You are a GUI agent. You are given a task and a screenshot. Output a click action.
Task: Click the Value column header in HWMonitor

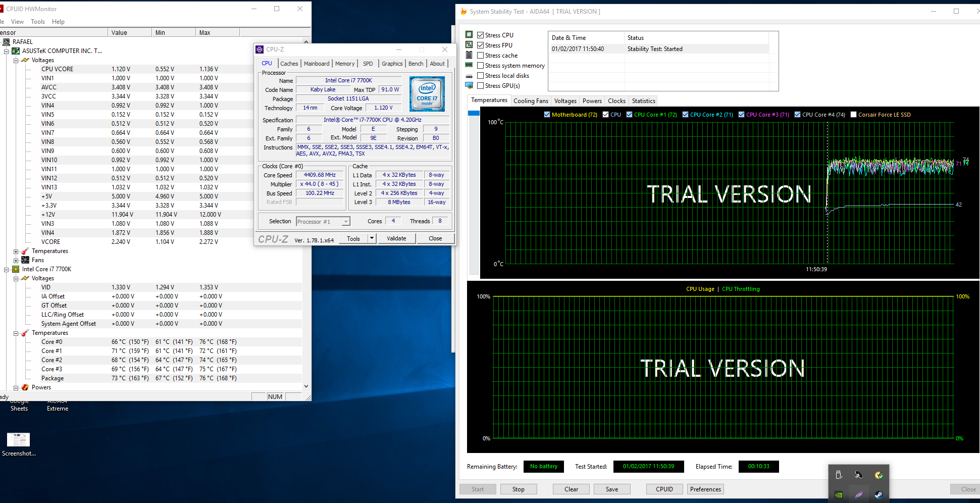[x=130, y=33]
